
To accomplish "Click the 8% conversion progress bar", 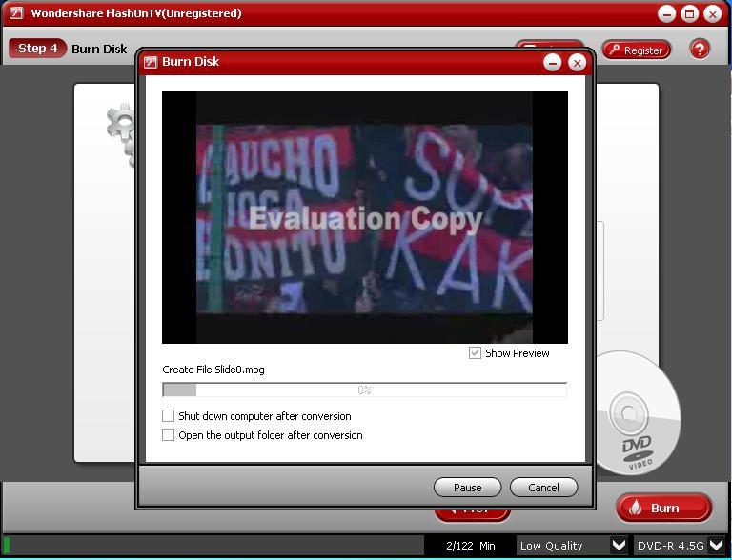I will pos(365,390).
